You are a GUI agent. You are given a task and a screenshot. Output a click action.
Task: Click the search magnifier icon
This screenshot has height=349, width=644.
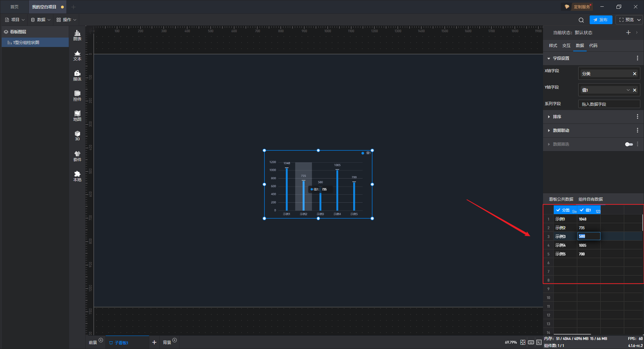pos(581,20)
